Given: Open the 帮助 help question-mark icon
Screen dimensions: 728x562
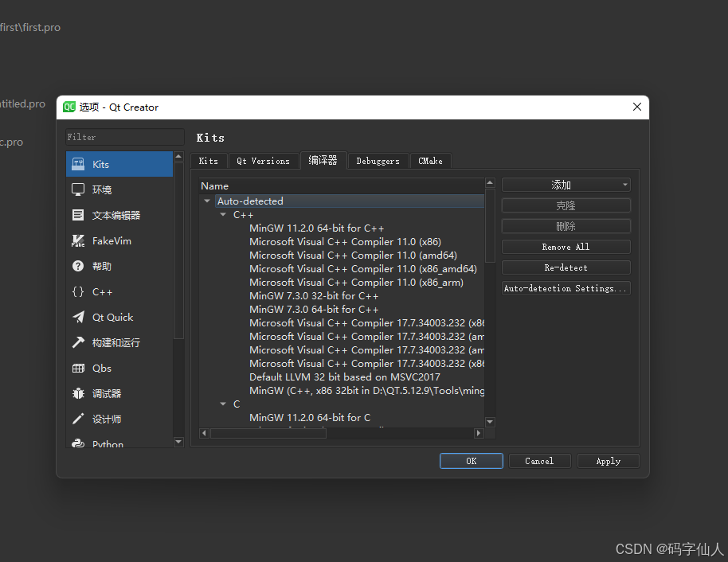Looking at the screenshot, I should (78, 266).
